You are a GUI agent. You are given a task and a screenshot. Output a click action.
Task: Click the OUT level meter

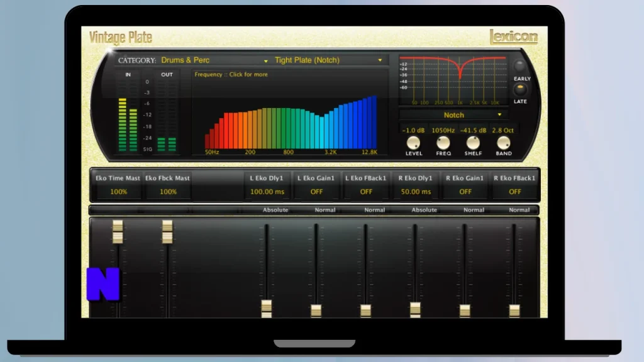click(x=167, y=115)
